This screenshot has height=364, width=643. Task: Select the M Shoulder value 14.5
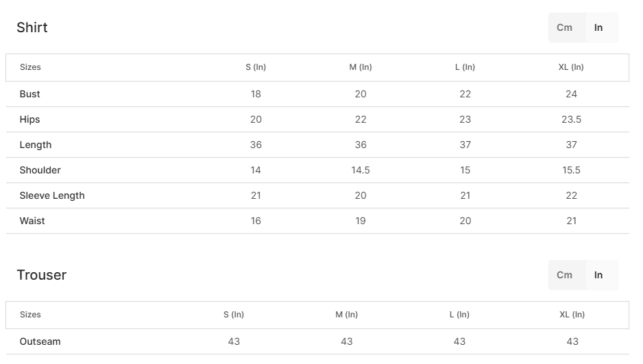(361, 170)
